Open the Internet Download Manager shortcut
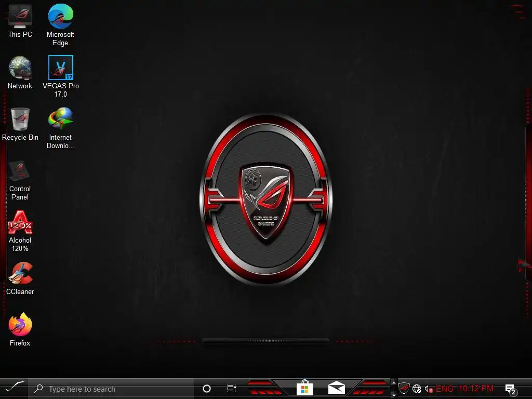The image size is (532, 399). (60, 128)
